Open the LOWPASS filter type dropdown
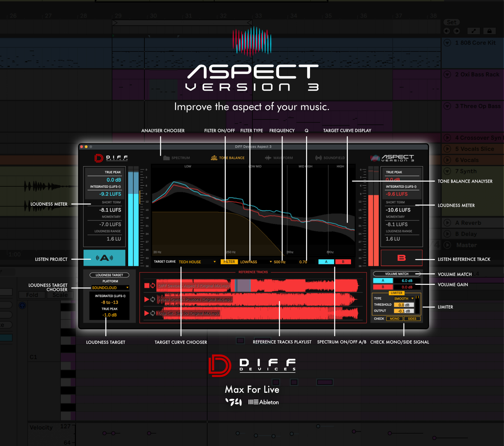Viewport: 504px width, 446px height. pyautogui.click(x=256, y=262)
